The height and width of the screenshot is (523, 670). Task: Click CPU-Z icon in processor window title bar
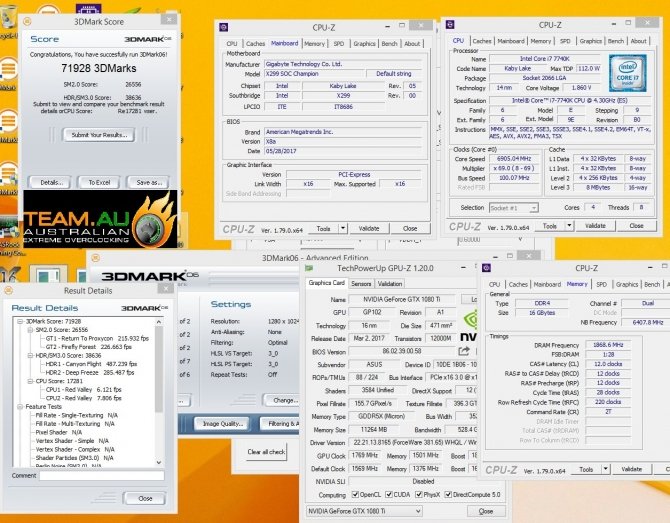click(450, 24)
